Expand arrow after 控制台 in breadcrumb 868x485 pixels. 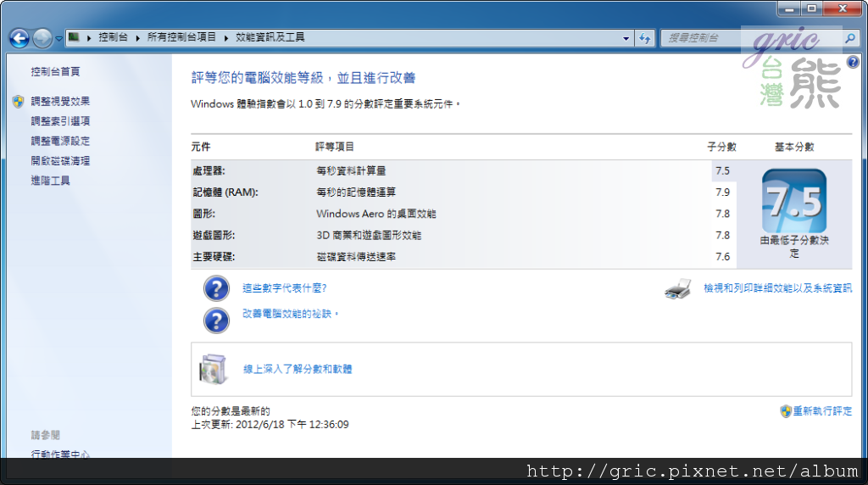click(x=138, y=37)
